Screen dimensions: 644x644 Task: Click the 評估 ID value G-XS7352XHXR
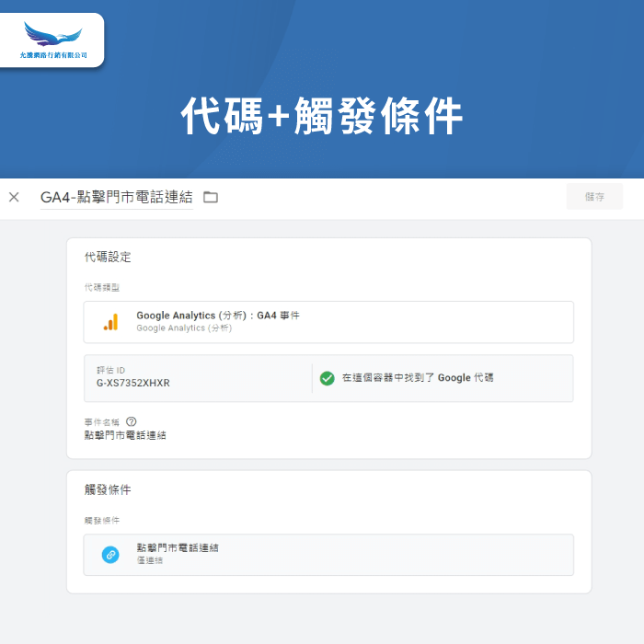click(133, 383)
